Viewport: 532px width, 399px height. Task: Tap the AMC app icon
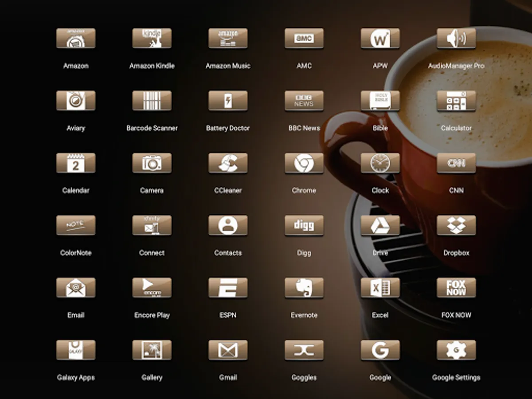click(304, 39)
